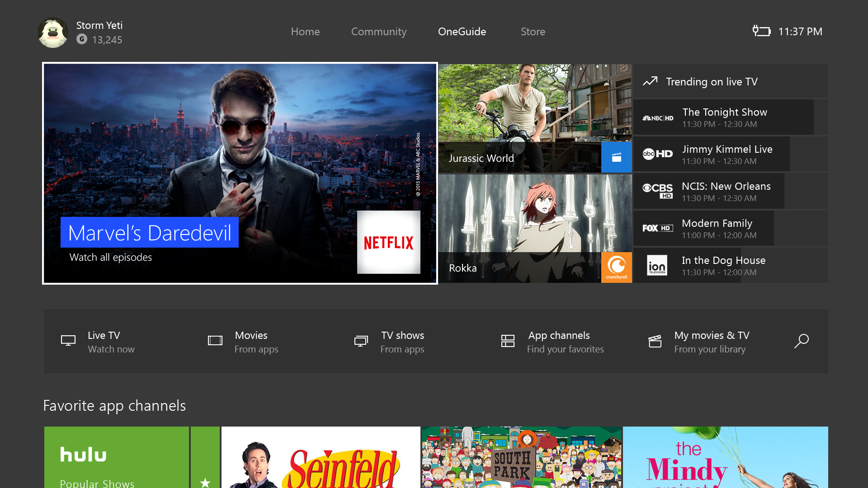Viewport: 868px width, 488px height.
Task: Click the Ion Television channel icon
Action: (x=657, y=265)
